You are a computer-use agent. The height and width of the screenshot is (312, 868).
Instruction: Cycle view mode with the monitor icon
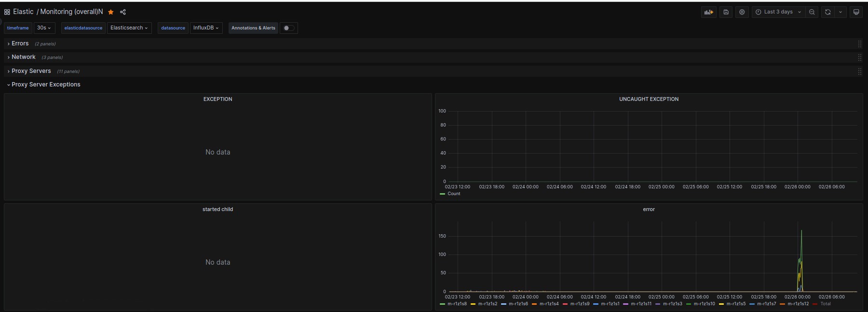856,12
